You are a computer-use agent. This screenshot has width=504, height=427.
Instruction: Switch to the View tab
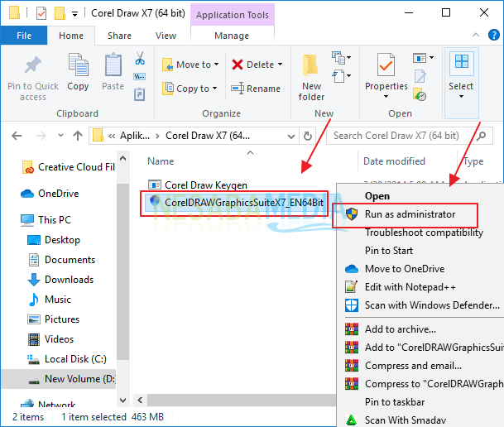pyautogui.click(x=166, y=36)
